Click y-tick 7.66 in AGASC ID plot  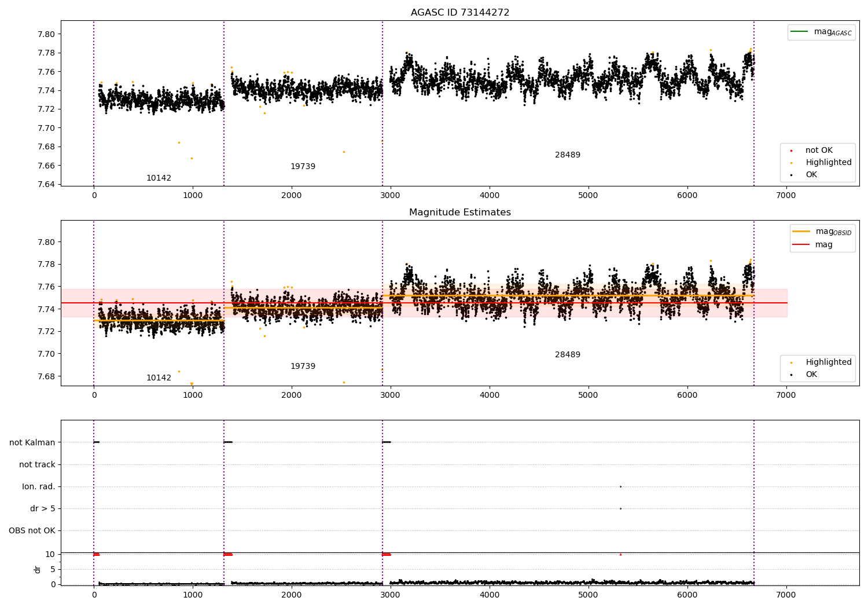[x=47, y=166]
